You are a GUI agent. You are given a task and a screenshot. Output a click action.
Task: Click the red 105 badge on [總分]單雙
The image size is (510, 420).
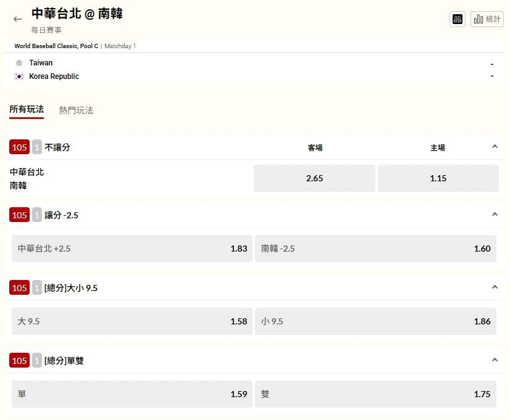point(19,360)
